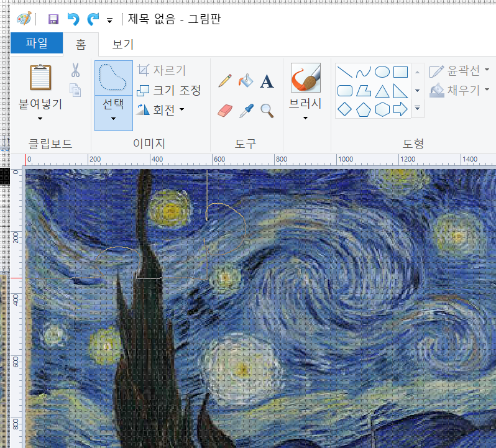Choose the right triangle shape
496x448 pixels.
tap(400, 91)
